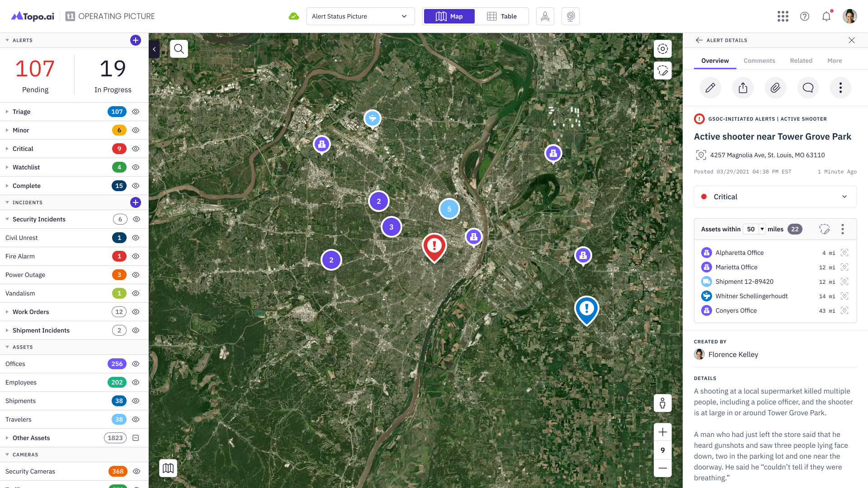Viewport: 868px width, 488px height.
Task: Click the map search magnifier icon
Action: point(179,49)
